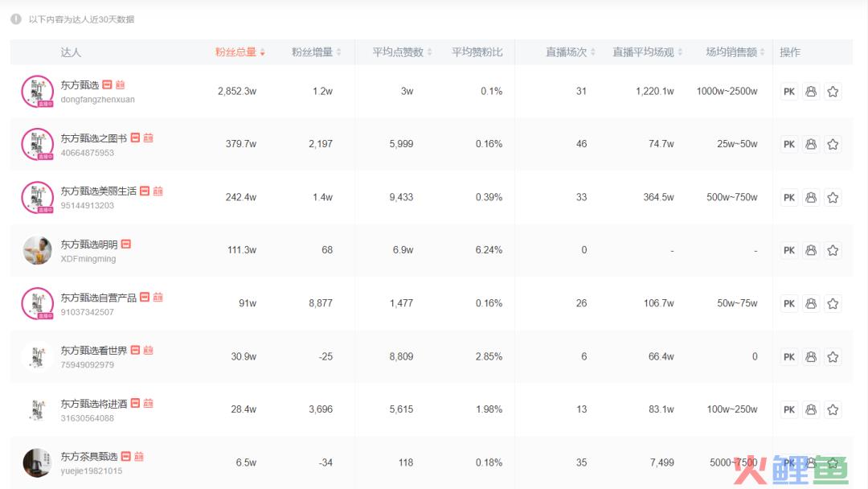Star the 东方甄选自营产品 account
This screenshot has height=489, width=868.
[833, 303]
